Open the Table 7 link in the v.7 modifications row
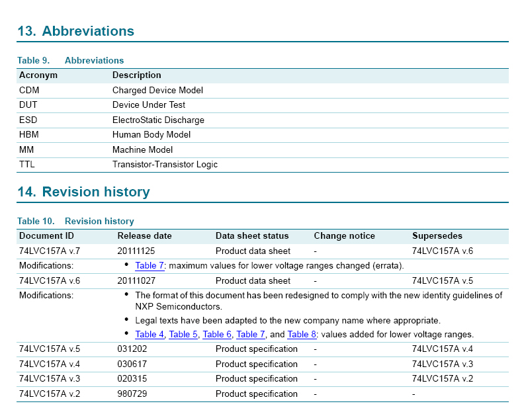The image size is (524, 420). [x=150, y=266]
